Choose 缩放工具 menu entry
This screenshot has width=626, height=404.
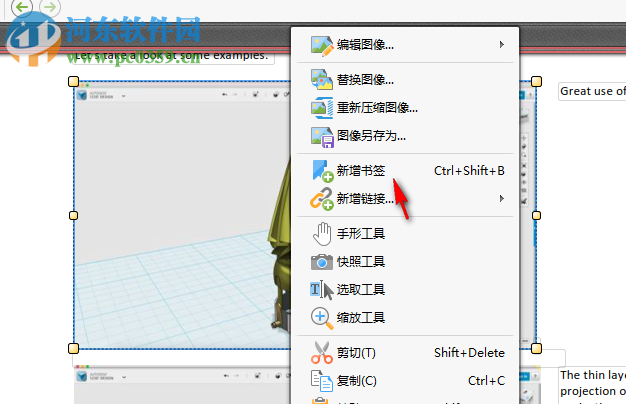[x=405, y=318]
